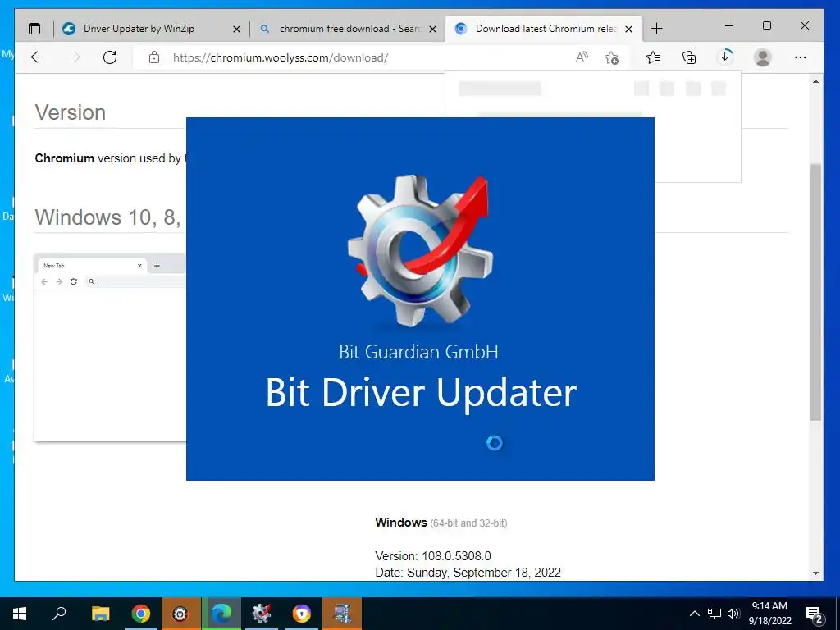Open the shield security app in the taskbar
The image size is (840, 630).
click(302, 614)
